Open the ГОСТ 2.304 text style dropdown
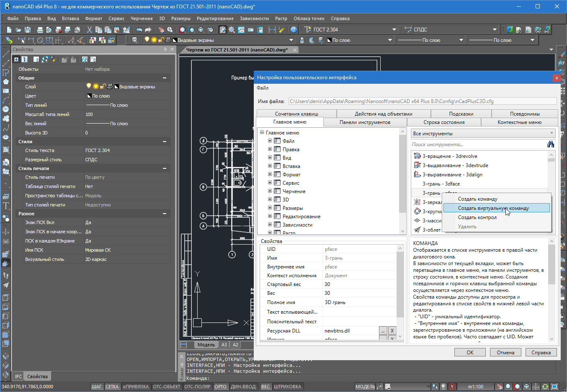567x392 pixels. pyautogui.click(x=394, y=30)
